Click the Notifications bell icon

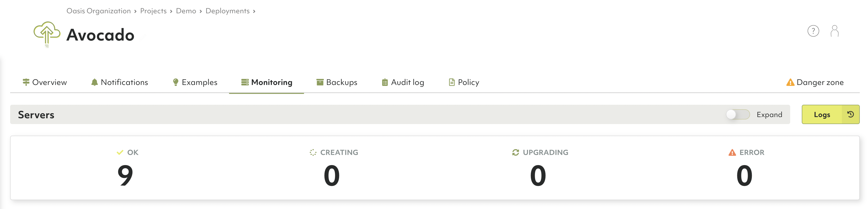point(94,83)
